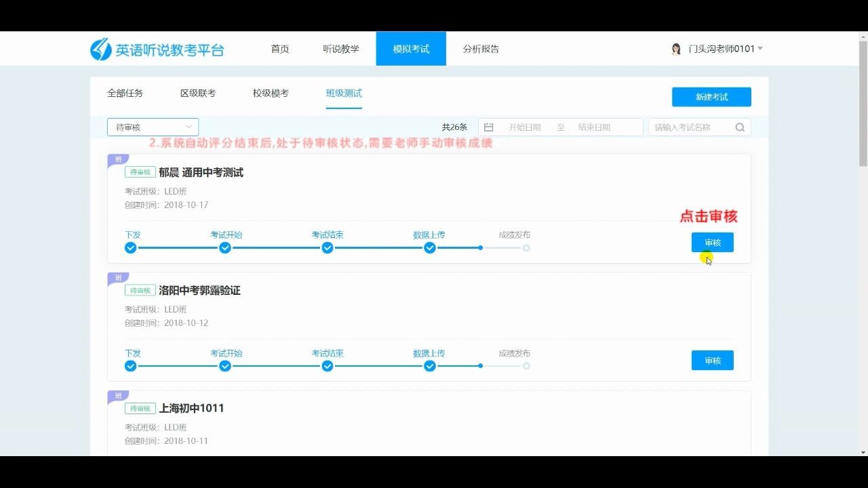Click the 新建考试 button
The width and height of the screenshot is (868, 488).
click(x=711, y=97)
